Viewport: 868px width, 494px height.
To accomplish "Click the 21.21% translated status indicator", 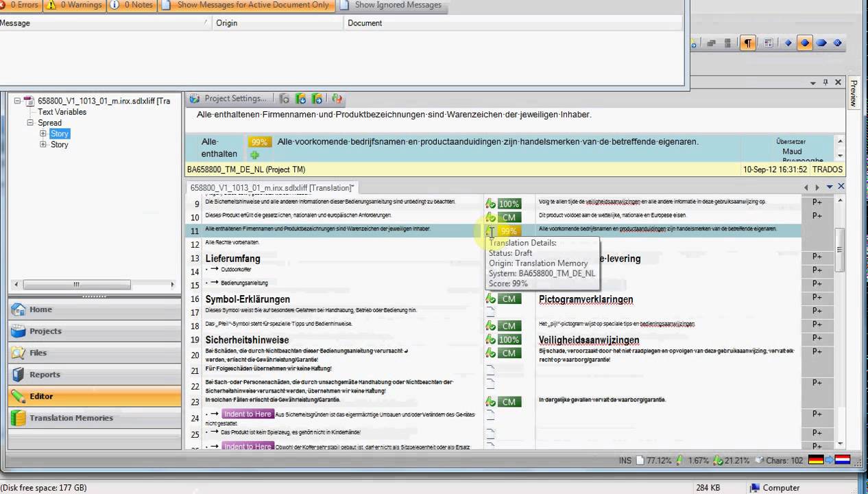I will [x=732, y=460].
